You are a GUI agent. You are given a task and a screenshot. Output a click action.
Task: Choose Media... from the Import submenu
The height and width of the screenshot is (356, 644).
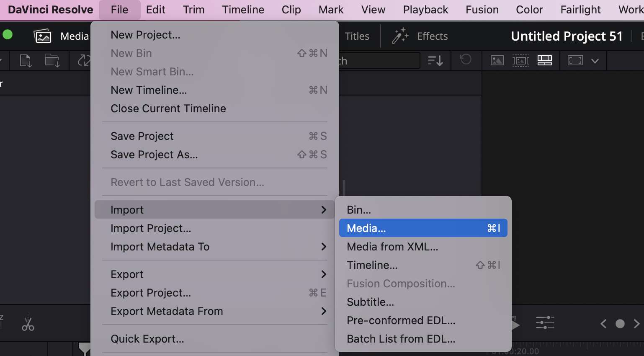[x=423, y=228]
